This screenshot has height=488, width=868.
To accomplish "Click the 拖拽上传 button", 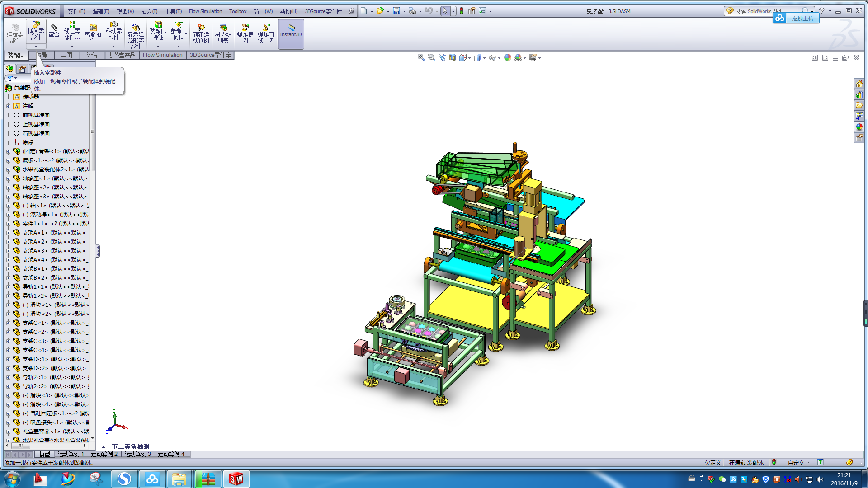I will [802, 19].
